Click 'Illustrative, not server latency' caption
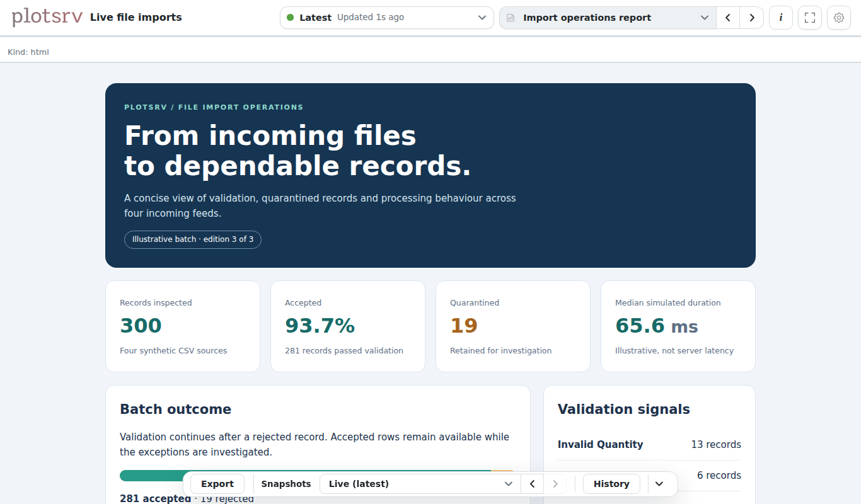 (674, 351)
